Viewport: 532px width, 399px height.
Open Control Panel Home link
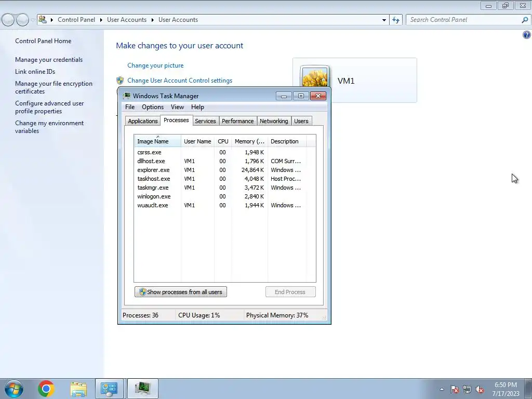[43, 41]
